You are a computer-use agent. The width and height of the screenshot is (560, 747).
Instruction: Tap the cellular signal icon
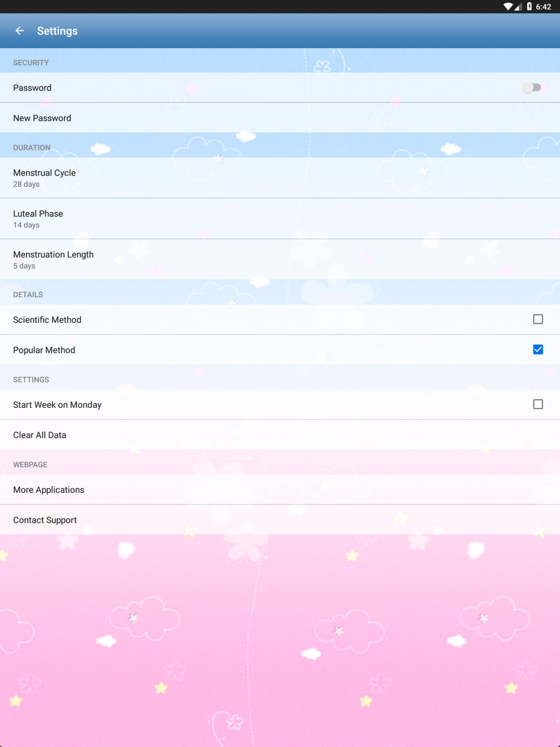(518, 6)
